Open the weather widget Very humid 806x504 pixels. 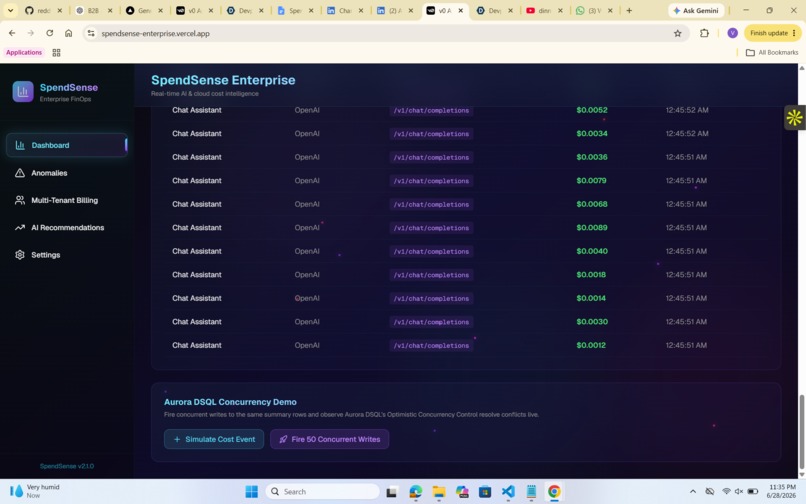35,491
